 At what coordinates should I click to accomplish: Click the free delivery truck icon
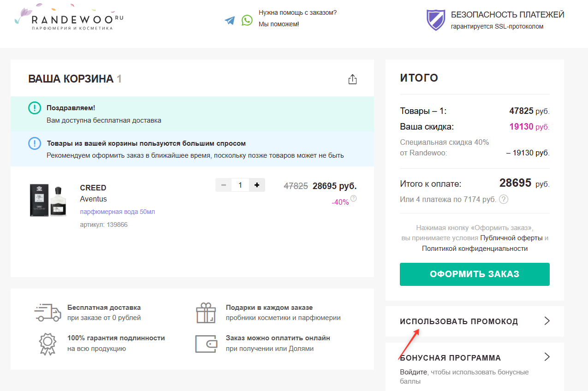point(47,313)
